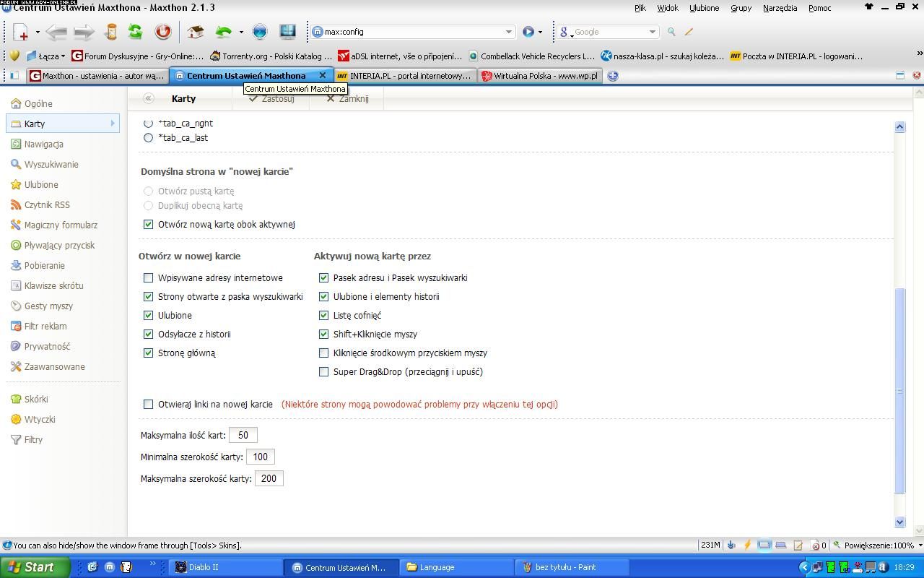Uncheck Strony otwarte z paska wyszukiwarki
924x578 pixels.
pos(148,296)
